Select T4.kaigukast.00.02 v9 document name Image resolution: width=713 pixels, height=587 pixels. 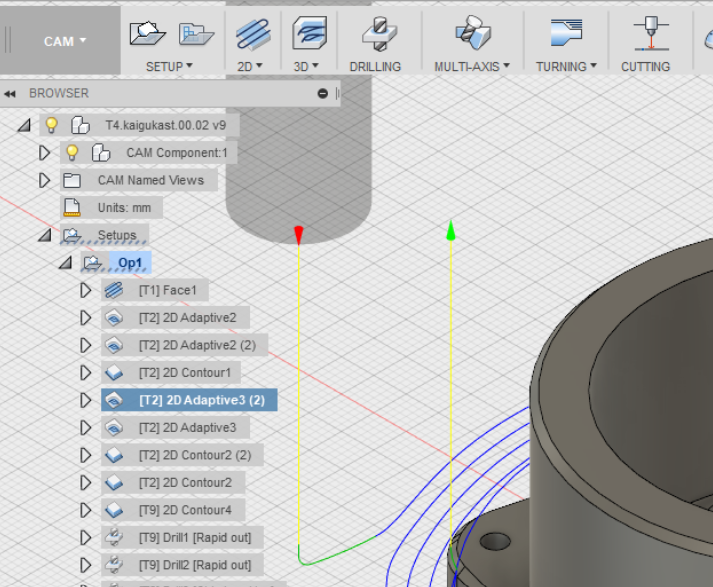tap(166, 125)
